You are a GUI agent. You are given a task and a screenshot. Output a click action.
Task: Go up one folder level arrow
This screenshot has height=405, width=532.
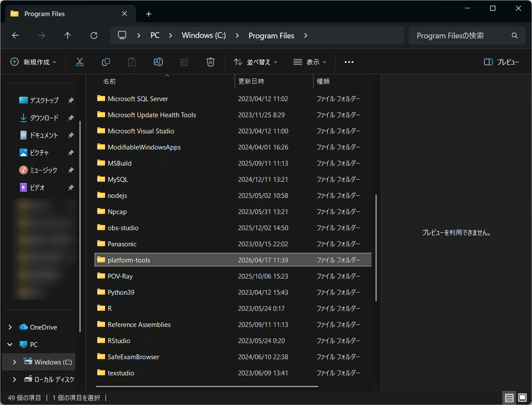pyautogui.click(x=68, y=36)
